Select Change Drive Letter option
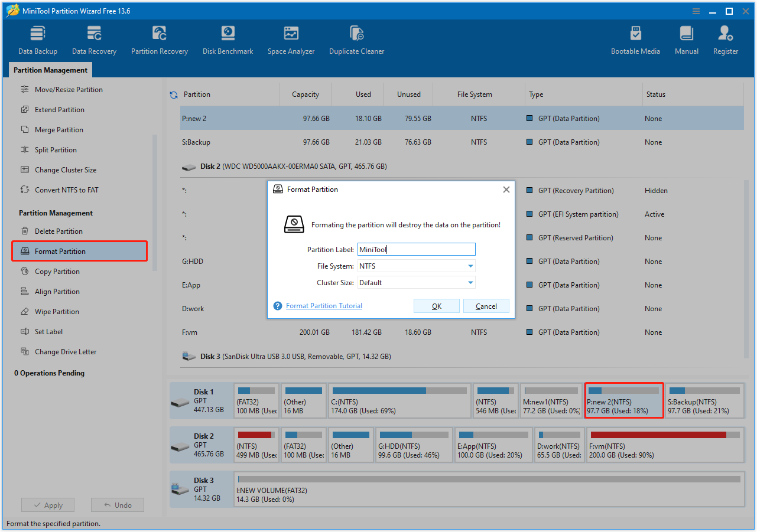757x532 pixels. (66, 352)
